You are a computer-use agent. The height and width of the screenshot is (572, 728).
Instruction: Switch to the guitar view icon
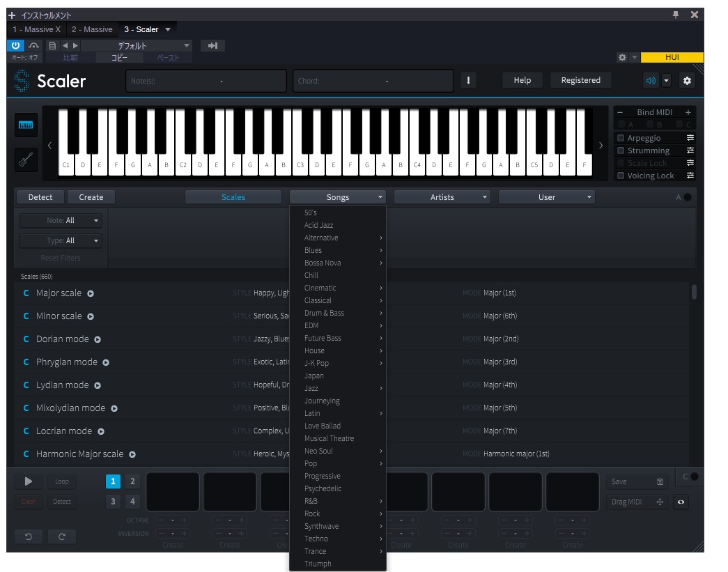[x=26, y=160]
